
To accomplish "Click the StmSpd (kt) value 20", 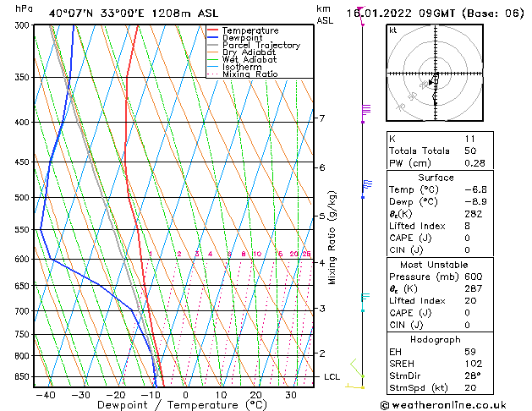I will [x=470, y=387].
